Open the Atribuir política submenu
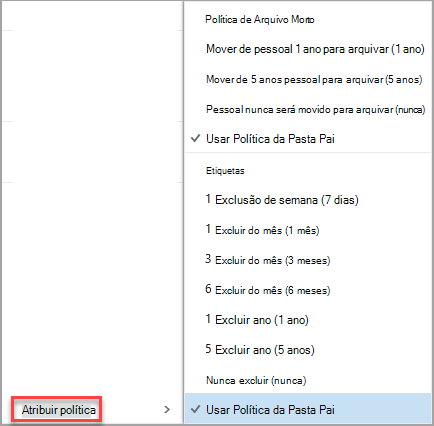This screenshot has width=434, height=426. pos(59,410)
